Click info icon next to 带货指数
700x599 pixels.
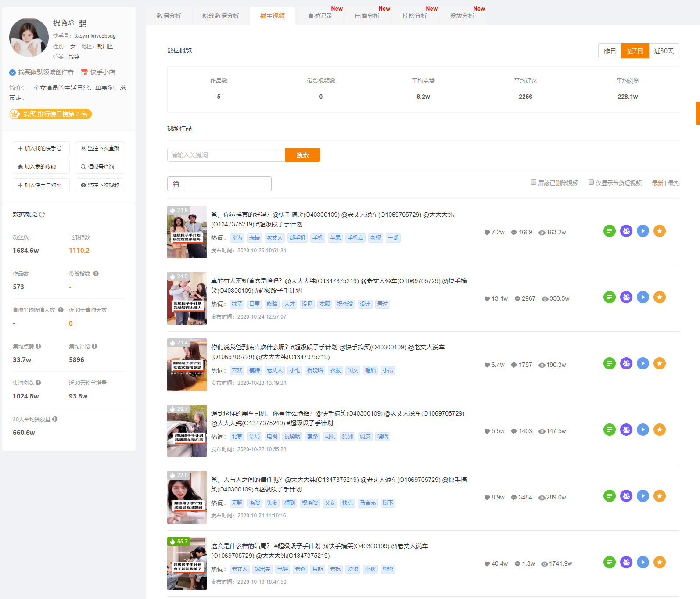click(x=96, y=273)
